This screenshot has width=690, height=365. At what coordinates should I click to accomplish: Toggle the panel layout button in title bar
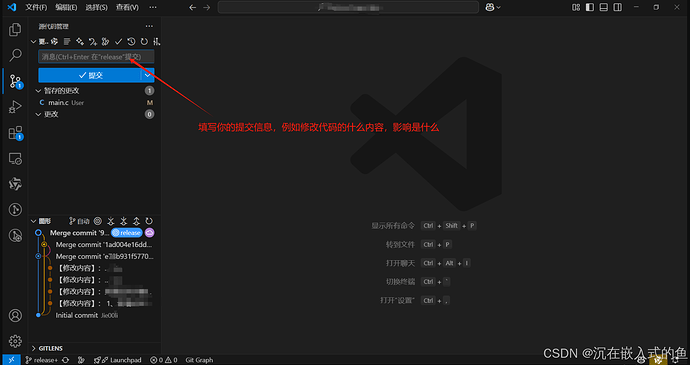coord(604,7)
